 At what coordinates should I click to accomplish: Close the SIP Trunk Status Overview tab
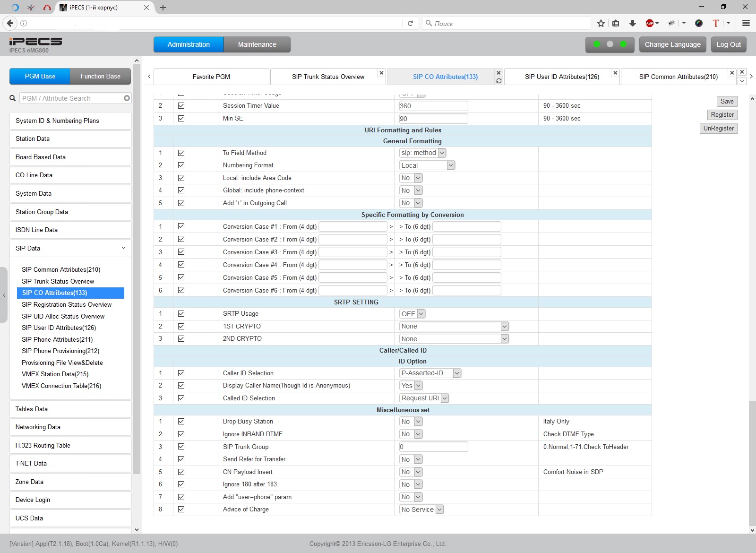tap(381, 73)
